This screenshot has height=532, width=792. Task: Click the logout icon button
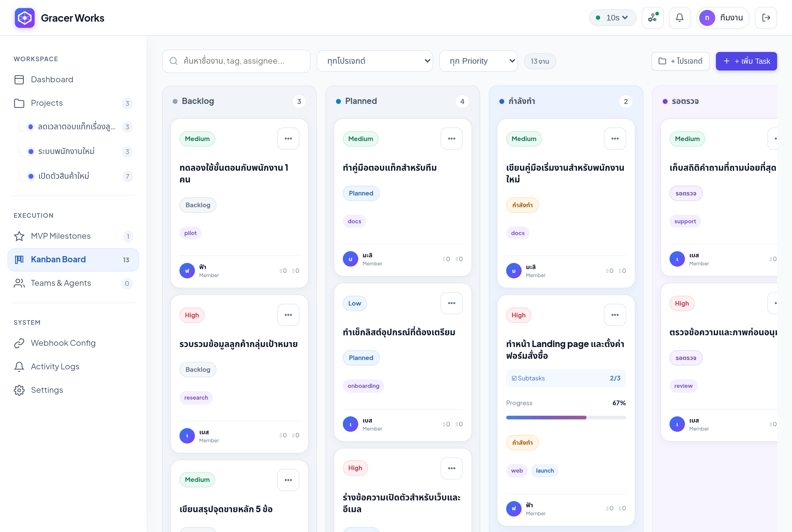click(x=766, y=18)
